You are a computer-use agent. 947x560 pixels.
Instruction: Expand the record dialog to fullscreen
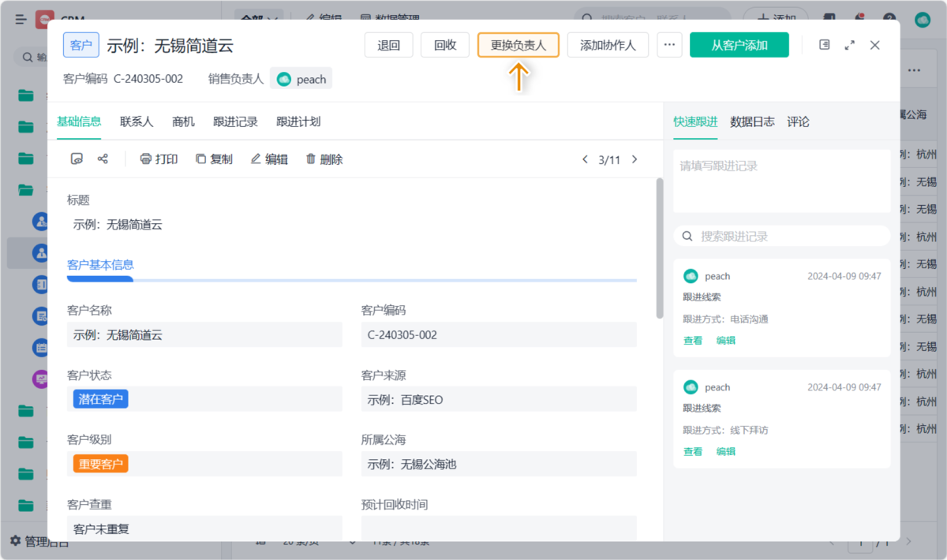tap(850, 45)
